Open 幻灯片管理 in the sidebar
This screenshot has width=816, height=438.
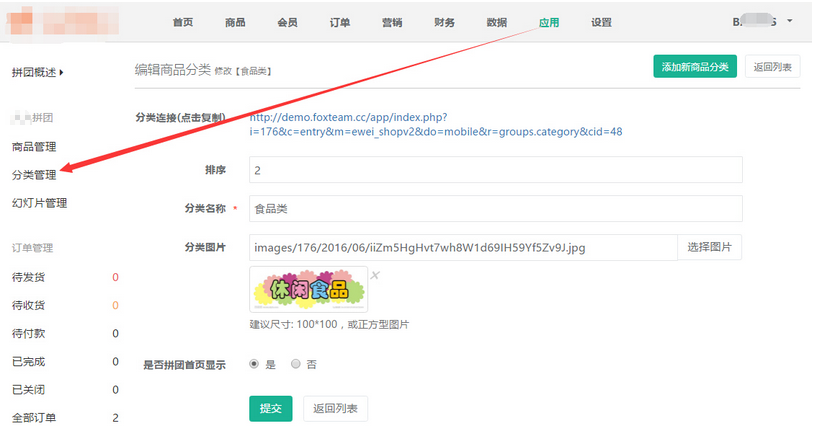point(39,203)
